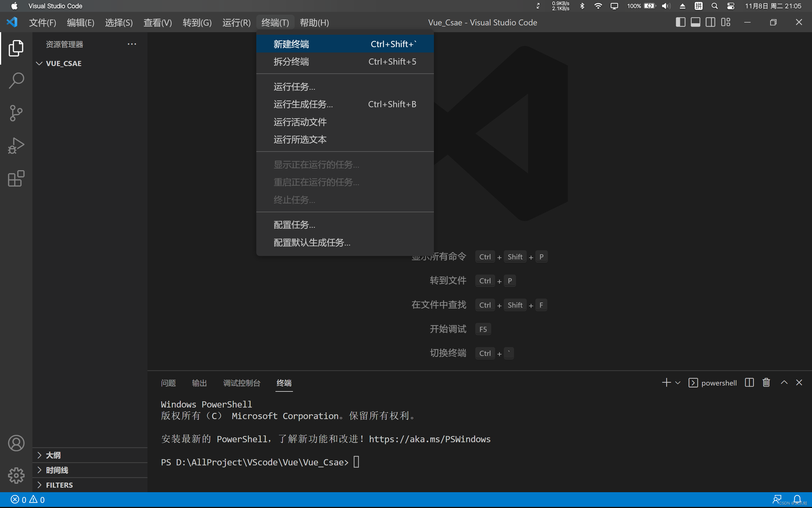Choose 运行所选文本 menu entry
This screenshot has width=812, height=508.
click(345, 139)
